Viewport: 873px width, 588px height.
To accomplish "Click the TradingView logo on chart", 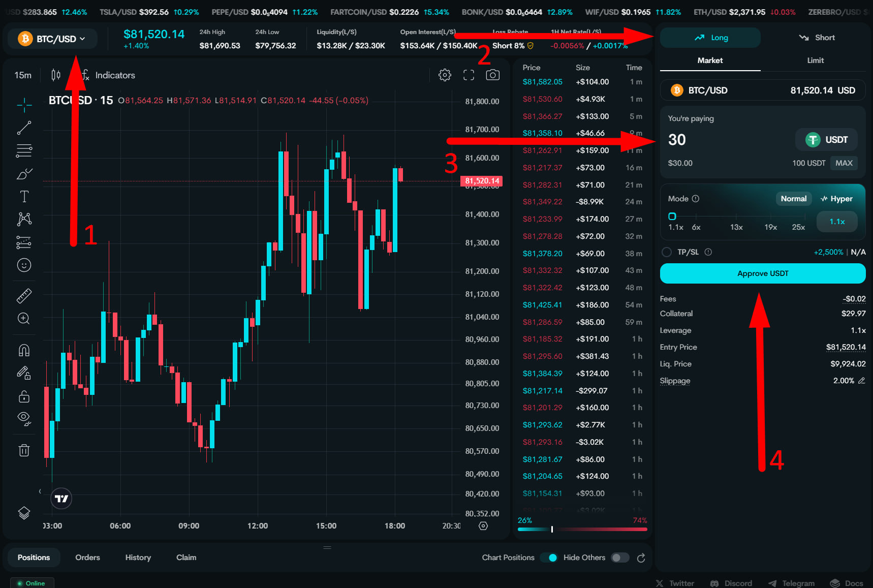I will (x=61, y=499).
